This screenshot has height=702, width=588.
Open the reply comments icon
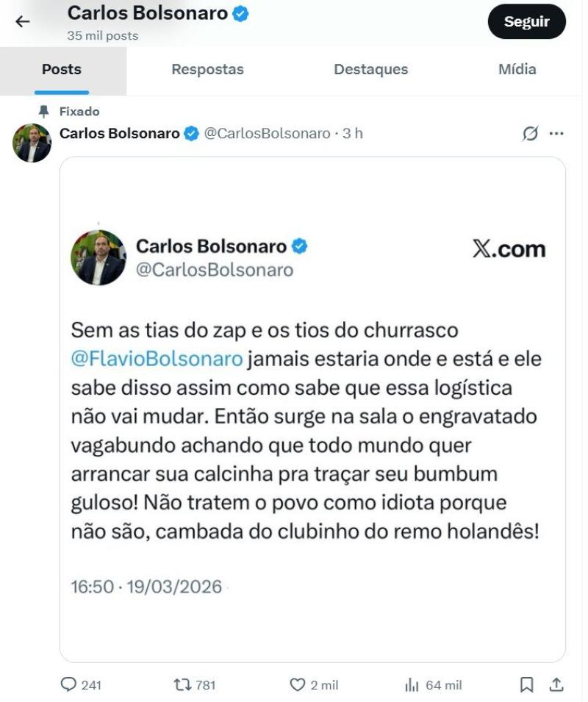pyautogui.click(x=68, y=684)
